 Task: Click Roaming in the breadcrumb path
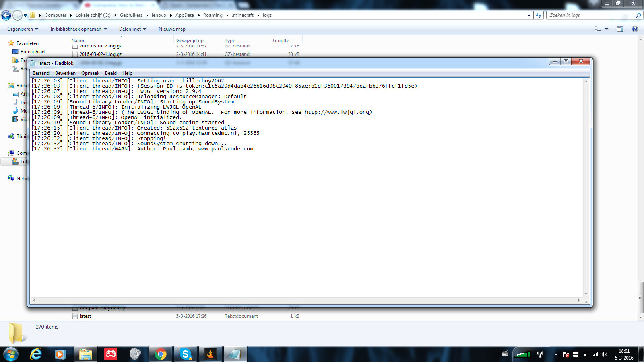213,15
